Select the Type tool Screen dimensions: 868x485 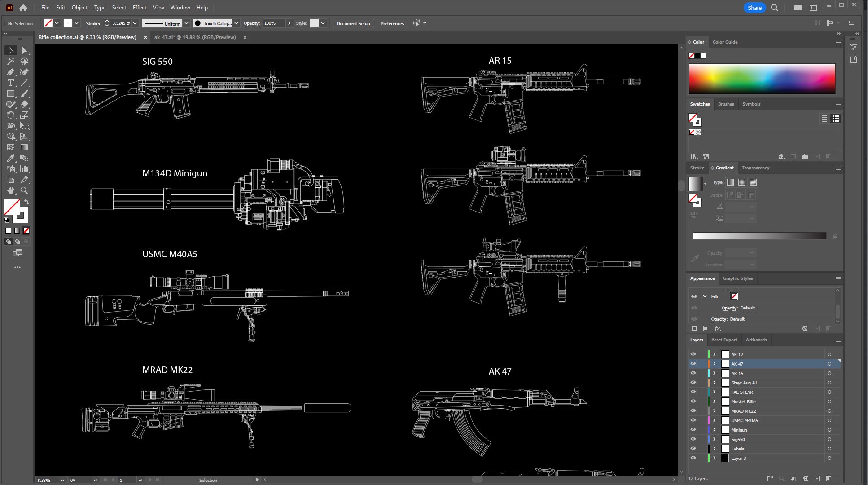[11, 83]
